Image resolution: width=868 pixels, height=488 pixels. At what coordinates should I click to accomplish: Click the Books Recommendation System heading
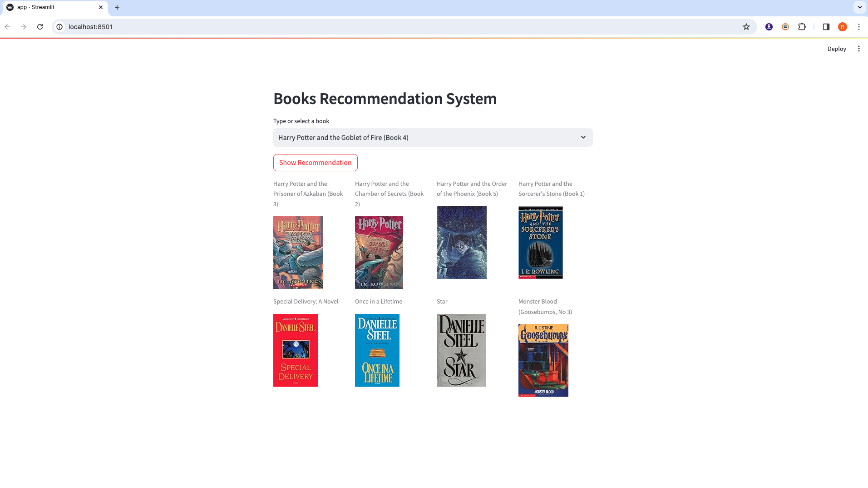coord(385,99)
